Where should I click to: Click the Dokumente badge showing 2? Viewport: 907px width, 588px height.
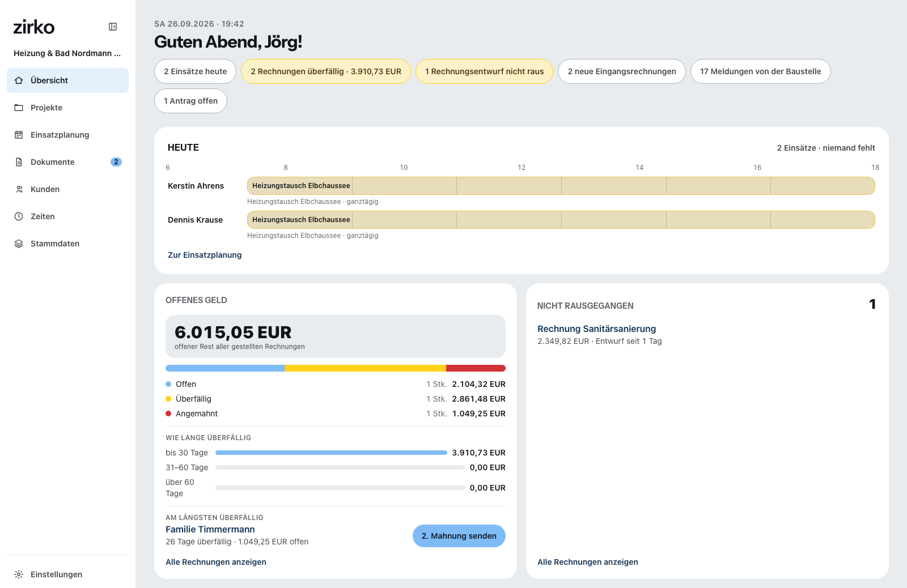(116, 162)
